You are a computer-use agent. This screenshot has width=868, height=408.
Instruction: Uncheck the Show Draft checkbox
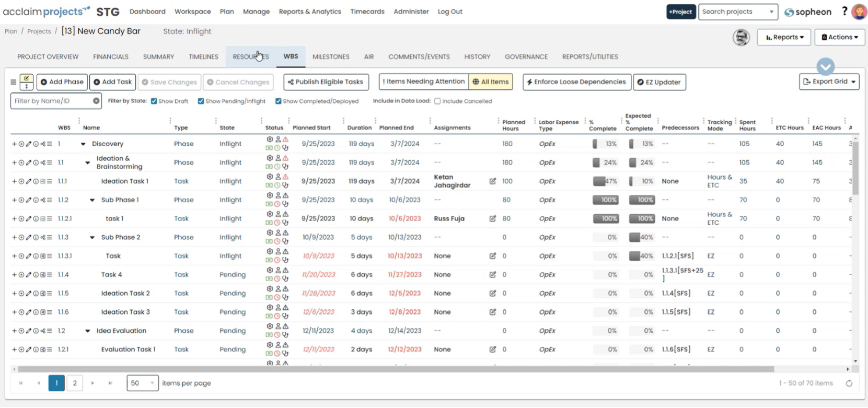click(154, 101)
